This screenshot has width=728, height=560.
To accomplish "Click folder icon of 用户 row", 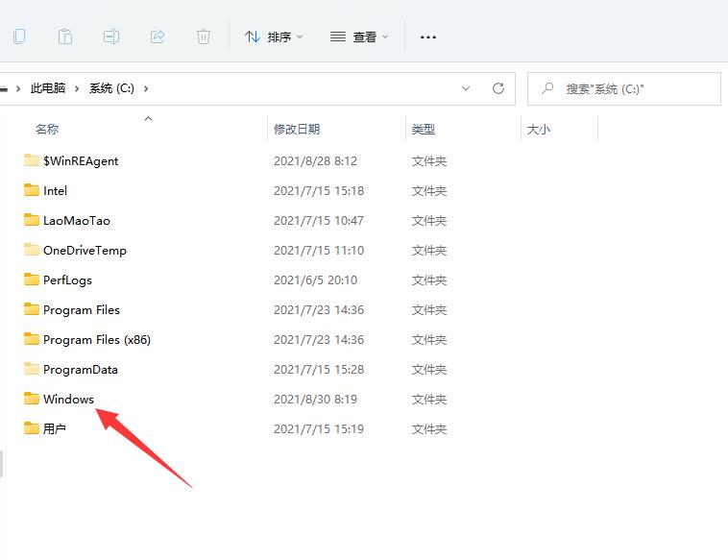I will click(32, 428).
